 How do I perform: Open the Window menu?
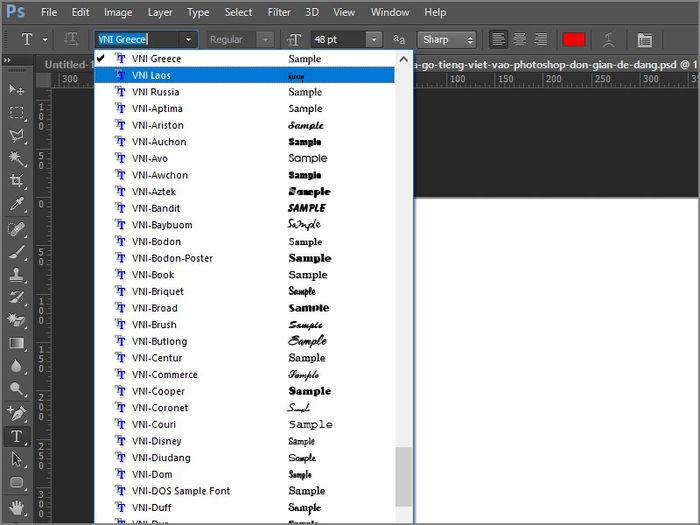pyautogui.click(x=390, y=12)
